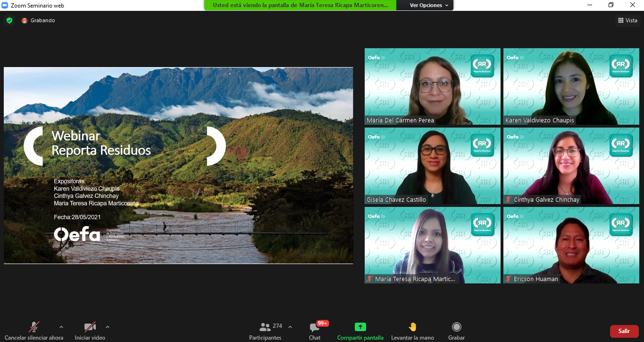
Task: Click the 'Iniciar video' label
Action: 90,338
